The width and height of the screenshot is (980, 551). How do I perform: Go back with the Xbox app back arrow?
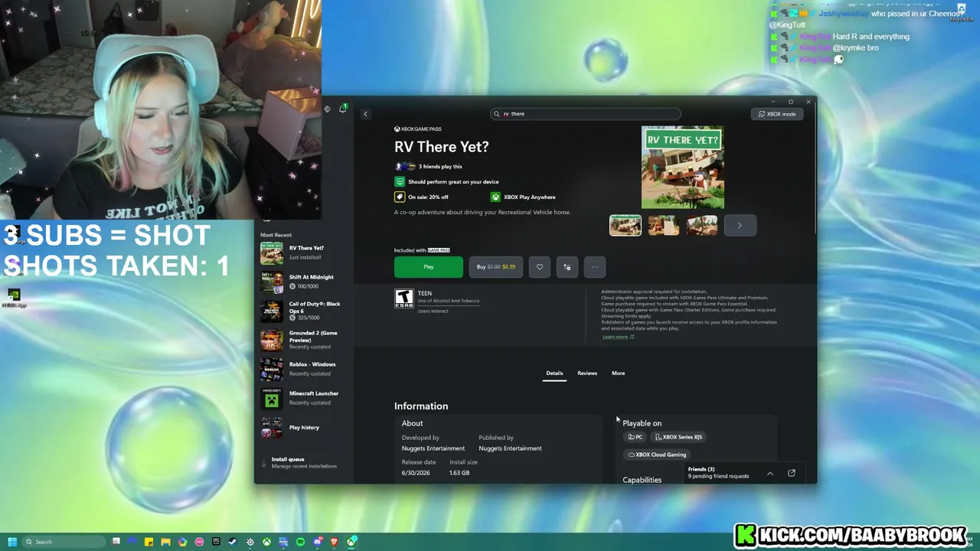pyautogui.click(x=365, y=114)
